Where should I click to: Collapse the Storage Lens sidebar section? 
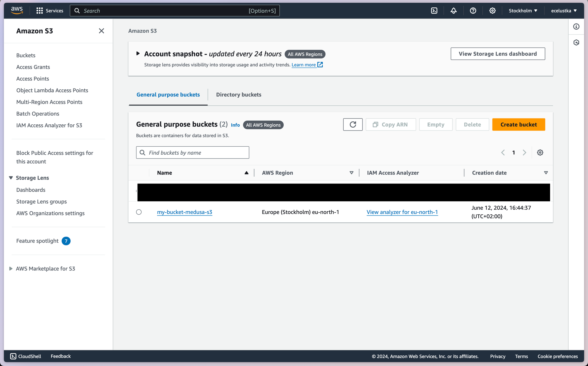point(11,178)
